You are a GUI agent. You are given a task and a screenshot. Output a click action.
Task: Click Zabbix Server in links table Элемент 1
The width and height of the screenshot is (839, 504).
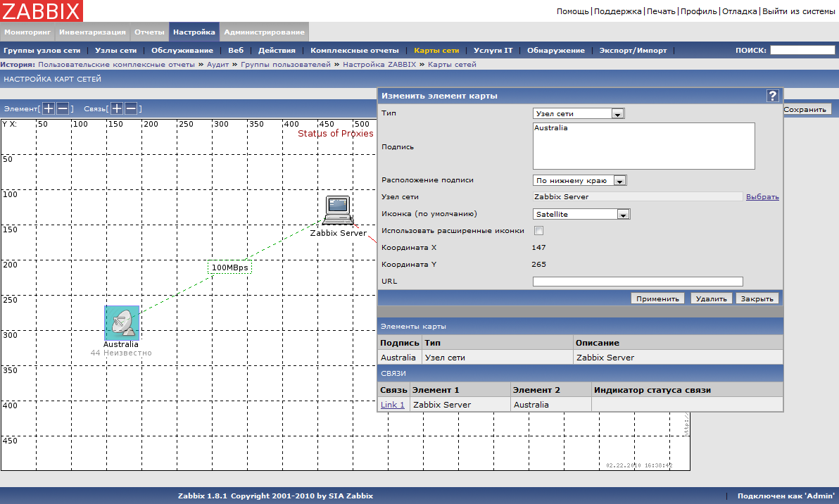pos(442,405)
